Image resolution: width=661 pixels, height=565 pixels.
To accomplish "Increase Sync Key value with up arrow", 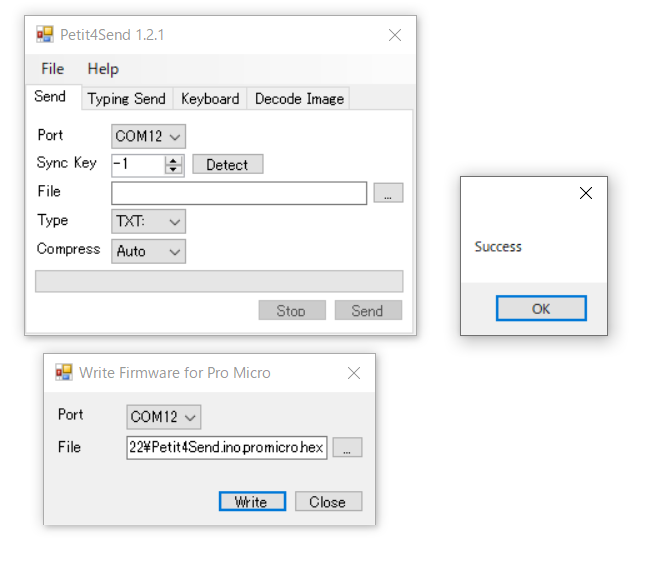I will (174, 160).
